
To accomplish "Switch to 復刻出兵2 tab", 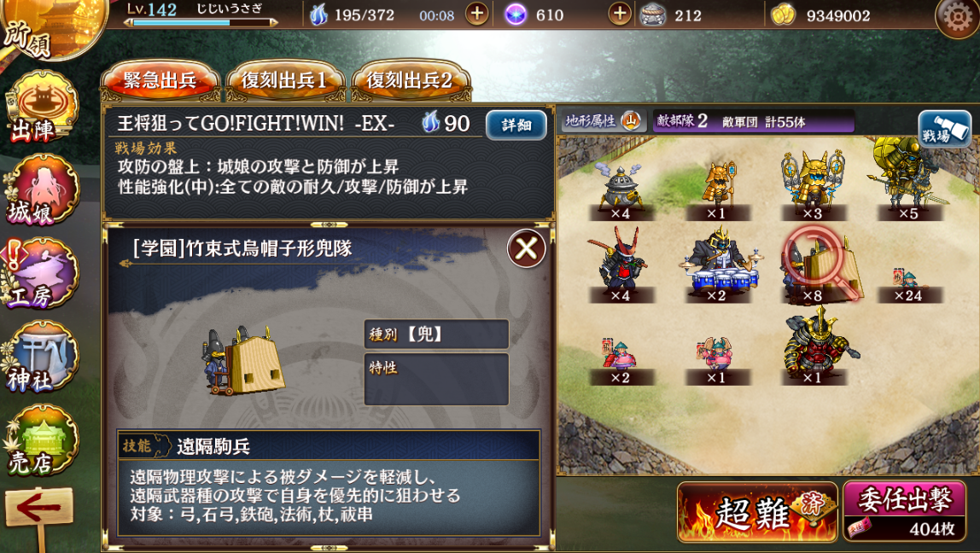I will tap(410, 80).
